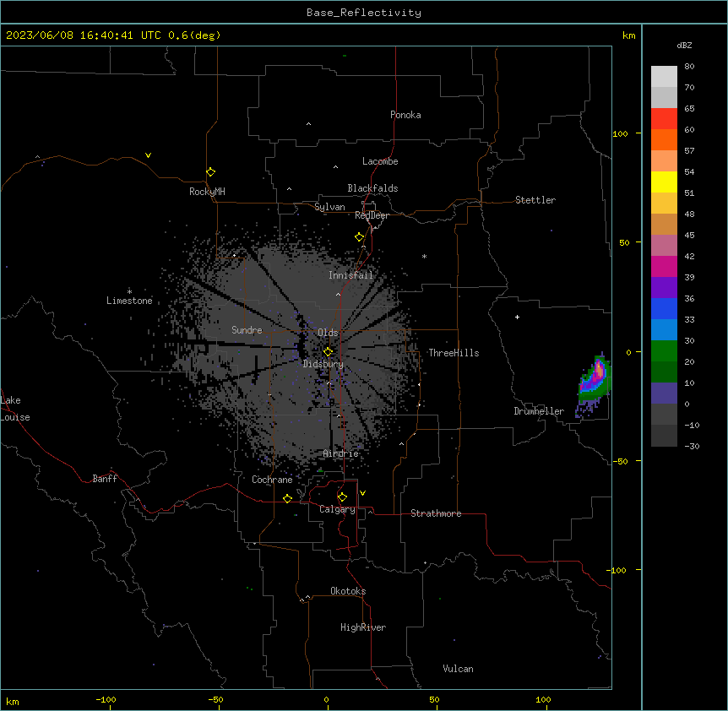This screenshot has width=728, height=711.
Task: Click the Lake Louise label
Action: (x=15, y=409)
